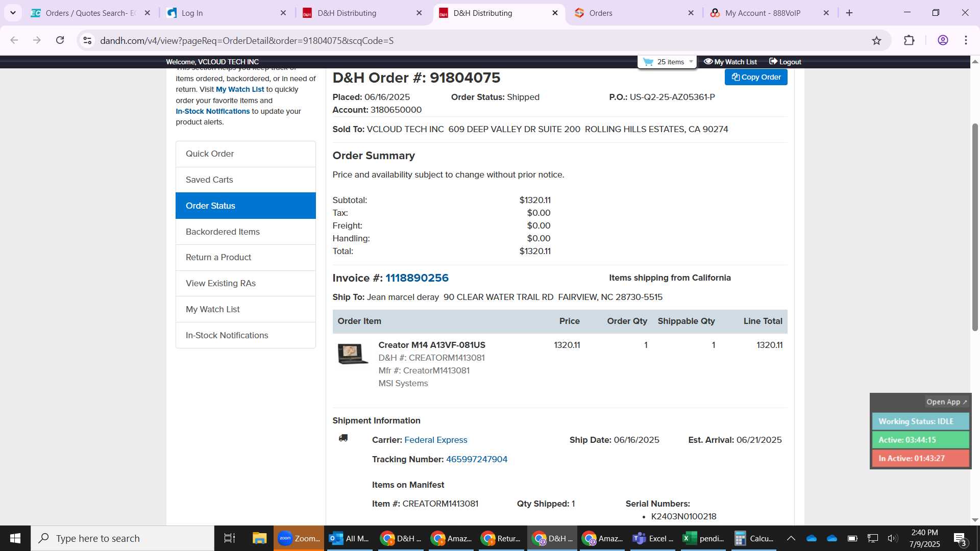The height and width of the screenshot is (551, 980).
Task: Select View Existing RAs menu item
Action: [x=246, y=283]
